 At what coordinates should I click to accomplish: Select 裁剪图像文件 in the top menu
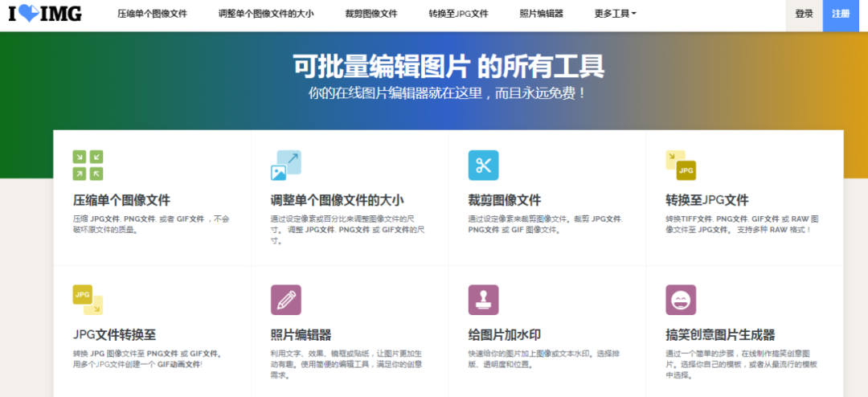click(x=371, y=14)
